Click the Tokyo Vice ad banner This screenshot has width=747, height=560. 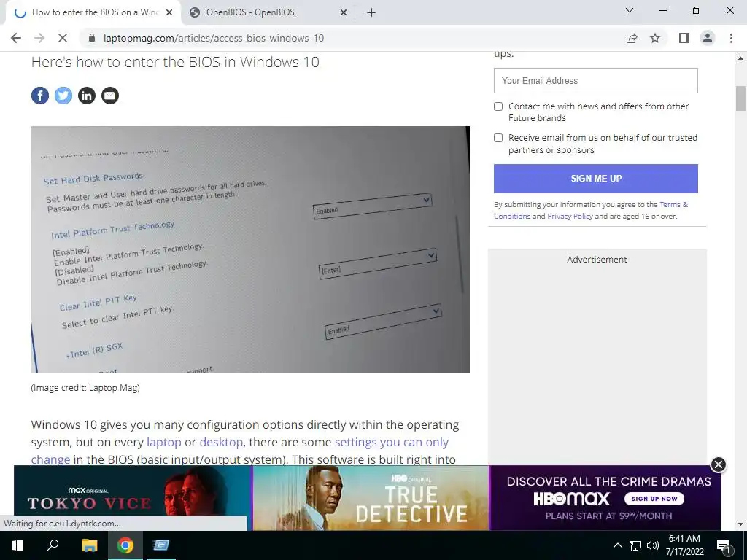pos(133,497)
